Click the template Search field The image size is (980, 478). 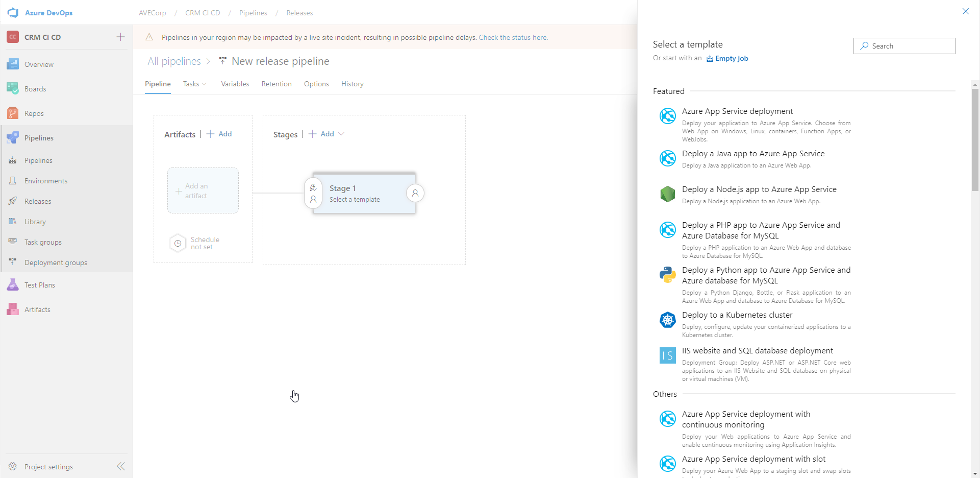coord(904,46)
